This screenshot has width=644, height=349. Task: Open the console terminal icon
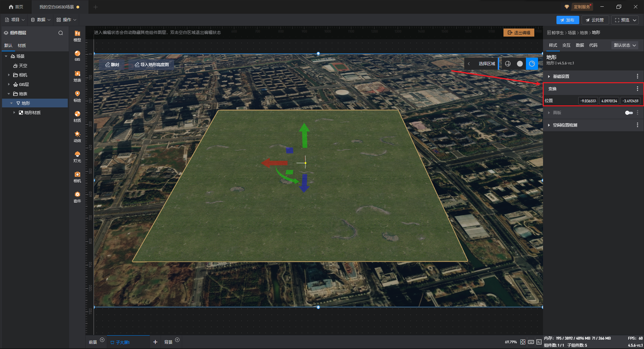click(539, 342)
